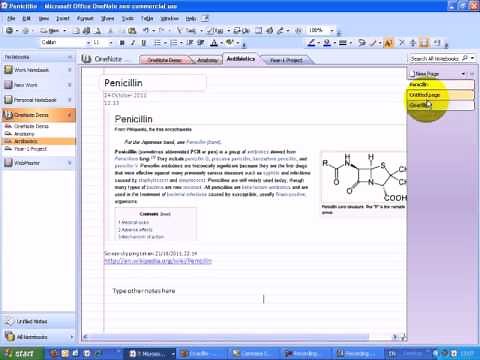The height and width of the screenshot is (360, 480).
Task: Click the Clip screen clipping button
Action: (242, 30)
